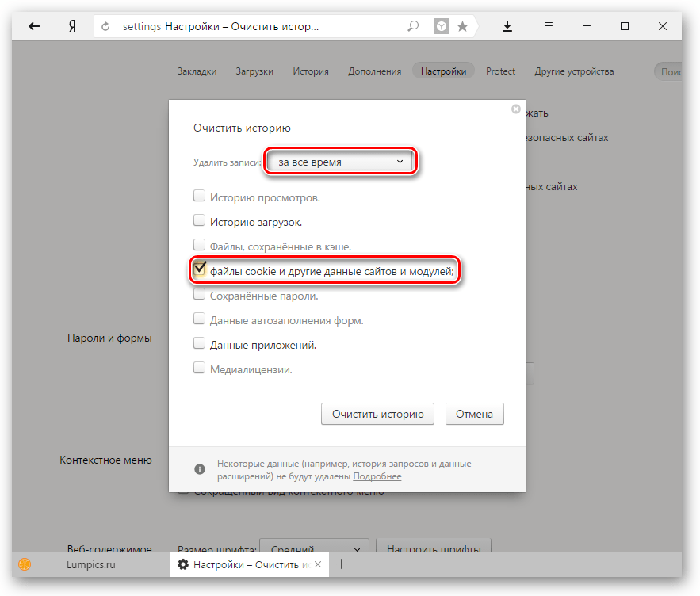The image size is (700, 596).
Task: Reload page with the refresh icon
Action: [x=105, y=26]
